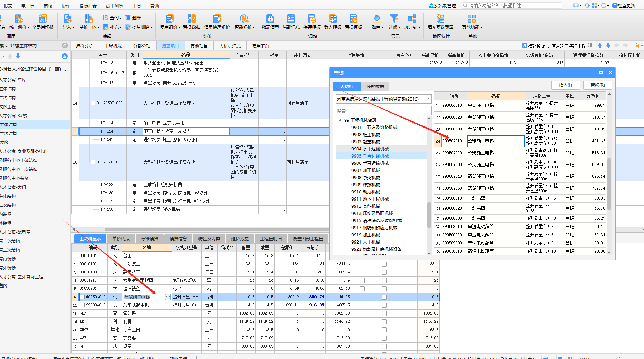Click the top function-name search box
Viewport: 644px width, 359px height.
coord(512,5)
